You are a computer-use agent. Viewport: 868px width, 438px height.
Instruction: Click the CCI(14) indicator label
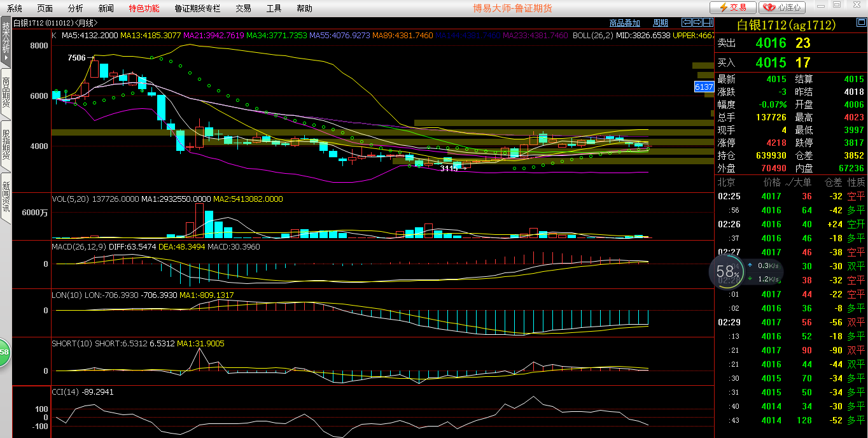click(x=66, y=392)
